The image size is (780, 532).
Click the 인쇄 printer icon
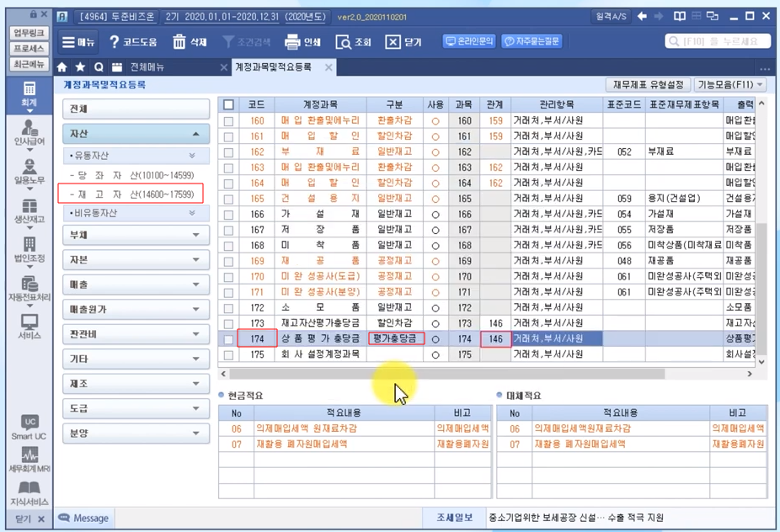tap(292, 42)
